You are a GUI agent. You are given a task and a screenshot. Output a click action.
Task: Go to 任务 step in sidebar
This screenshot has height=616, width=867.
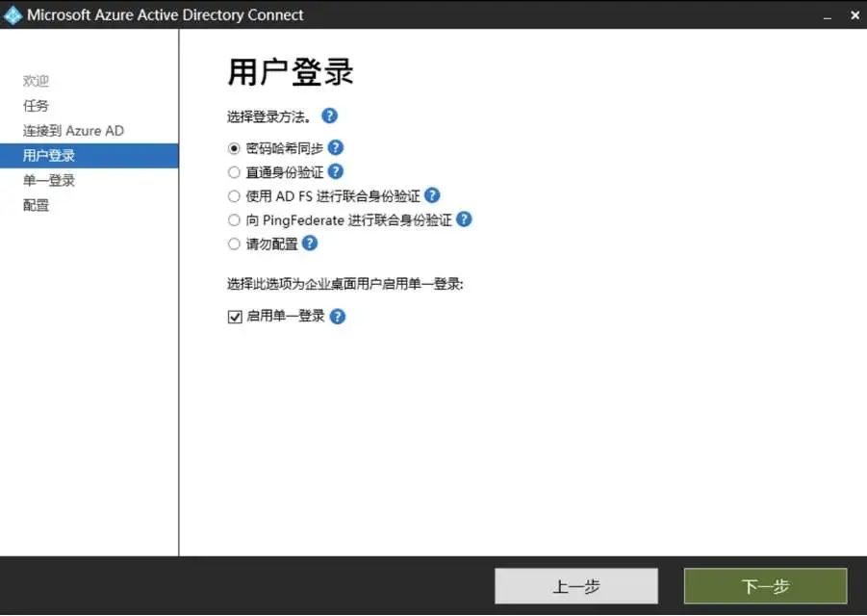(36, 106)
